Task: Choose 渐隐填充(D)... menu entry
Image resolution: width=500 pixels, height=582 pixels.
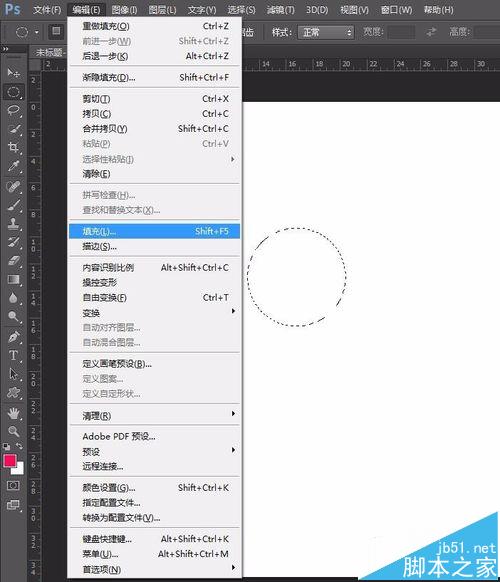Action: tap(154, 78)
